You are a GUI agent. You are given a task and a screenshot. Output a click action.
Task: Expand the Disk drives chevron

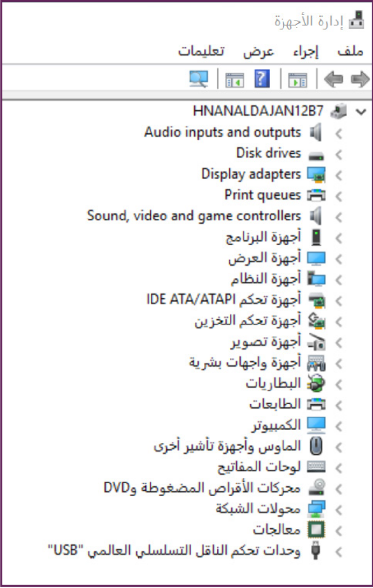(339, 154)
